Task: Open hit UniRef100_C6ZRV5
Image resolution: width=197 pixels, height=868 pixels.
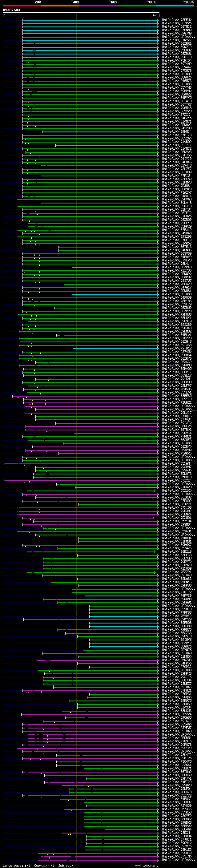Action: [177, 23]
